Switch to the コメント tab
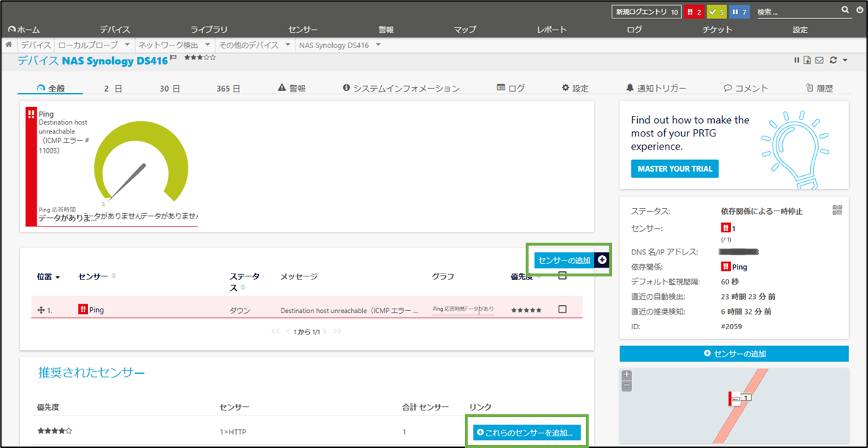 [746, 88]
